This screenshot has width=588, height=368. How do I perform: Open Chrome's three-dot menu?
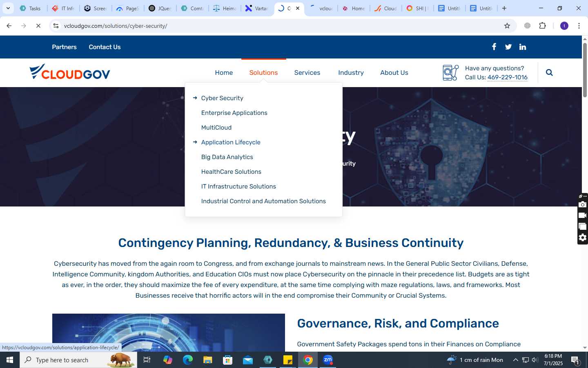click(x=579, y=26)
